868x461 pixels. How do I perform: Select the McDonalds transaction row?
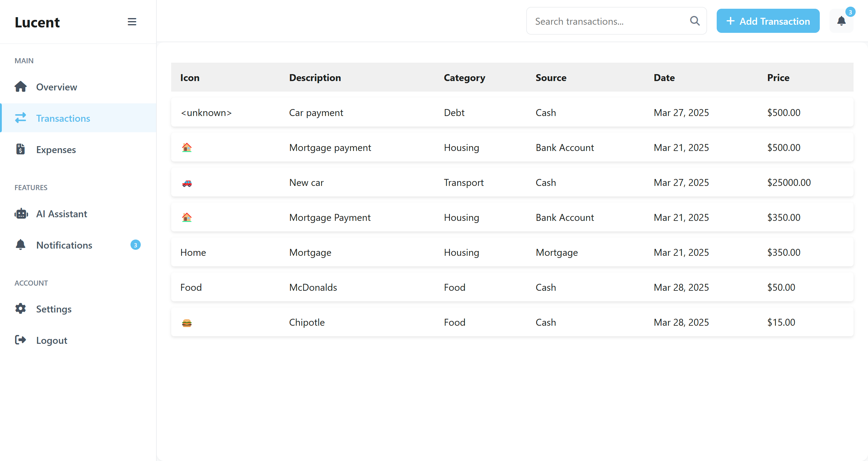click(512, 287)
